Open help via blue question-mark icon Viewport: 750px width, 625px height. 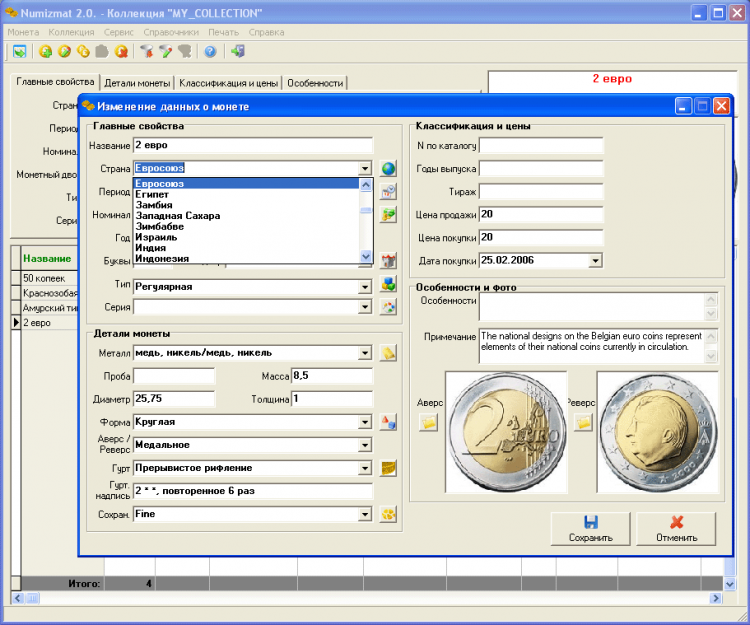click(210, 51)
